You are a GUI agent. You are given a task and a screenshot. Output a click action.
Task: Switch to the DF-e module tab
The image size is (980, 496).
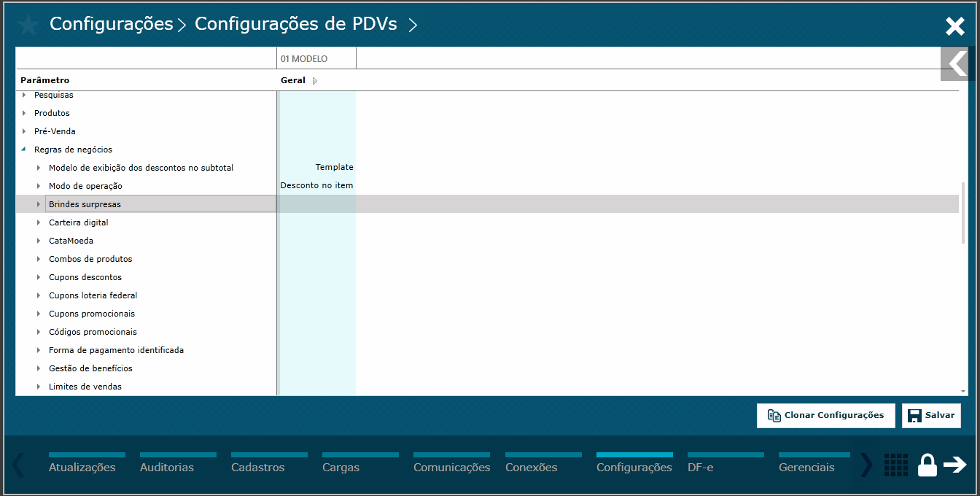[701, 467]
